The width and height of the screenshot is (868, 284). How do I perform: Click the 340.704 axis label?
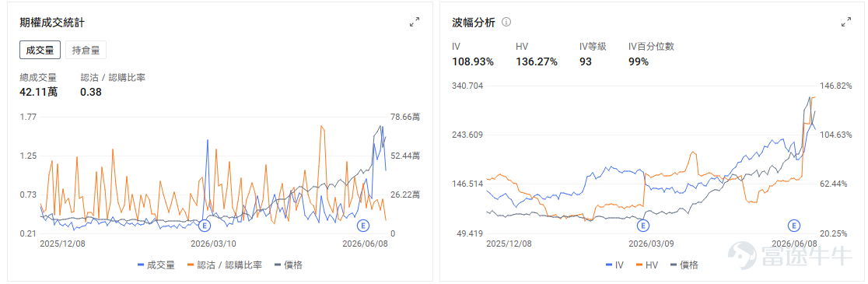(467, 86)
